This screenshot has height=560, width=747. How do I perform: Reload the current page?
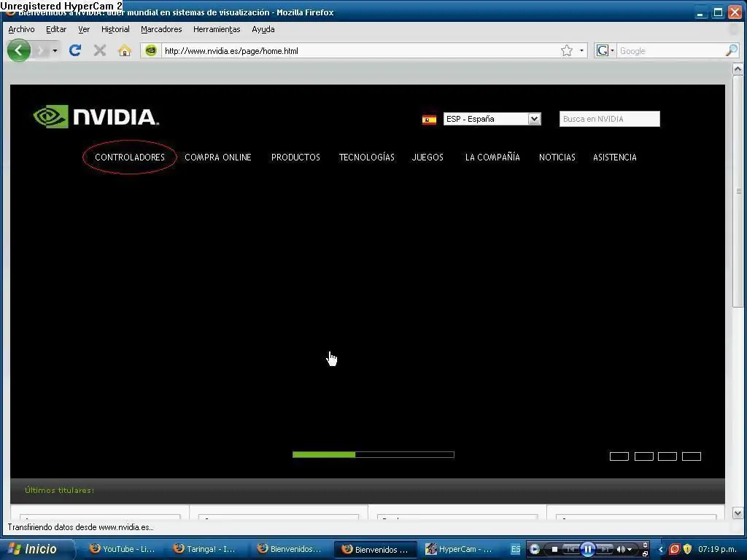point(75,50)
